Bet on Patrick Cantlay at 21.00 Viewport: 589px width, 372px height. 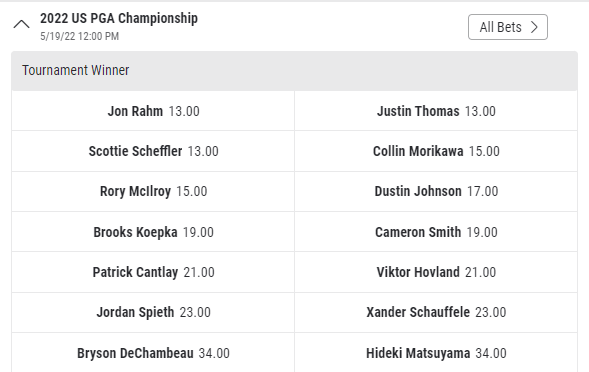coord(153,272)
